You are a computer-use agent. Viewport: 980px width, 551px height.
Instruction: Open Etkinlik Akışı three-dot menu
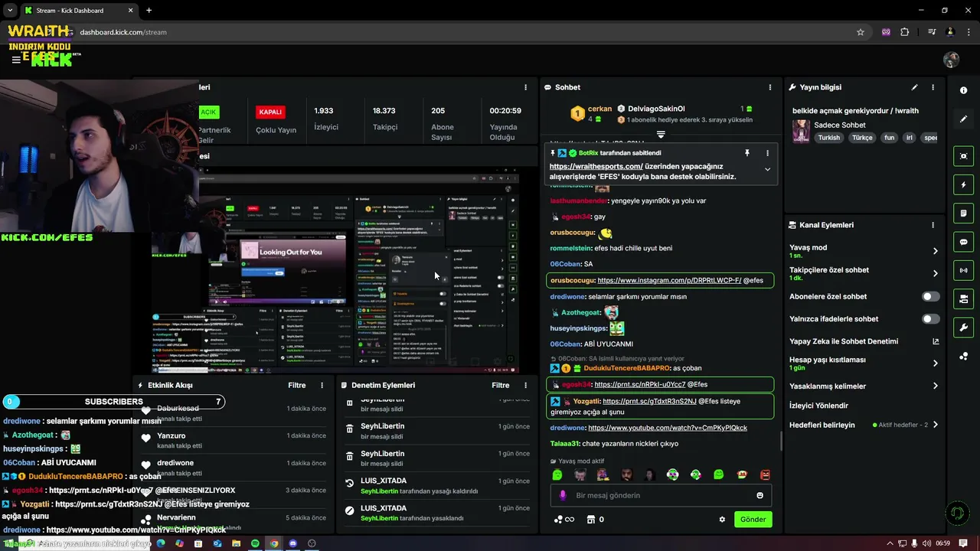[x=322, y=386]
